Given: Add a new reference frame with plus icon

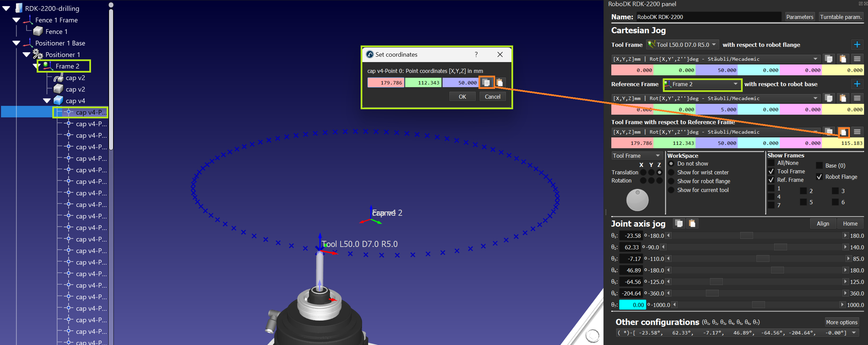Looking at the screenshot, I should [x=857, y=84].
